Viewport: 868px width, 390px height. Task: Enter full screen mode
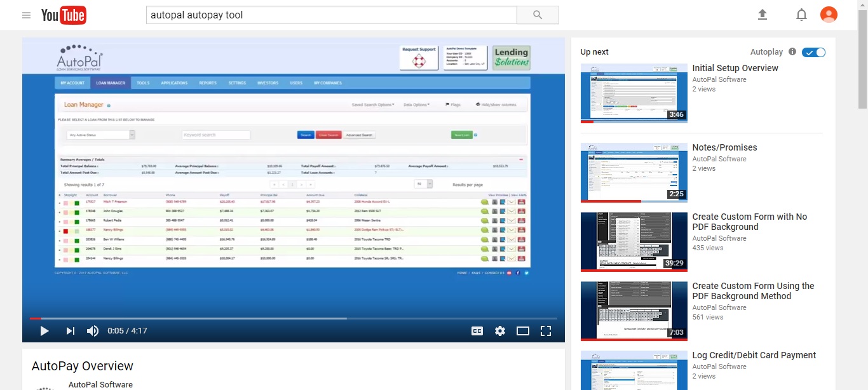545,331
